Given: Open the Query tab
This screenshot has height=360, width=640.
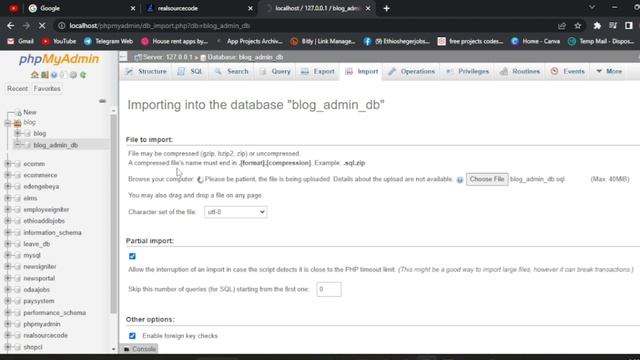Looking at the screenshot, I should coord(275,71).
